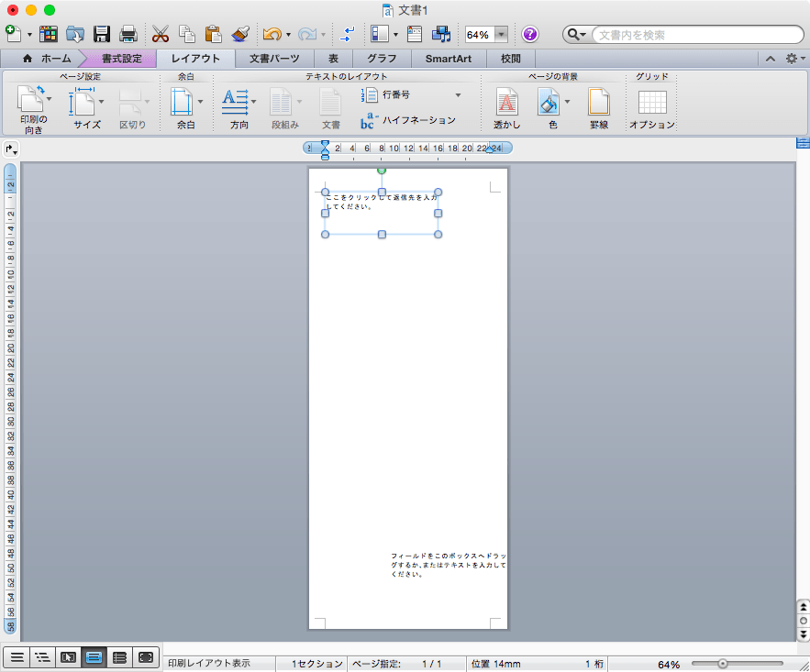Image resolution: width=810 pixels, height=672 pixels.
Task: Open 色 page color bucket
Action: [552, 108]
